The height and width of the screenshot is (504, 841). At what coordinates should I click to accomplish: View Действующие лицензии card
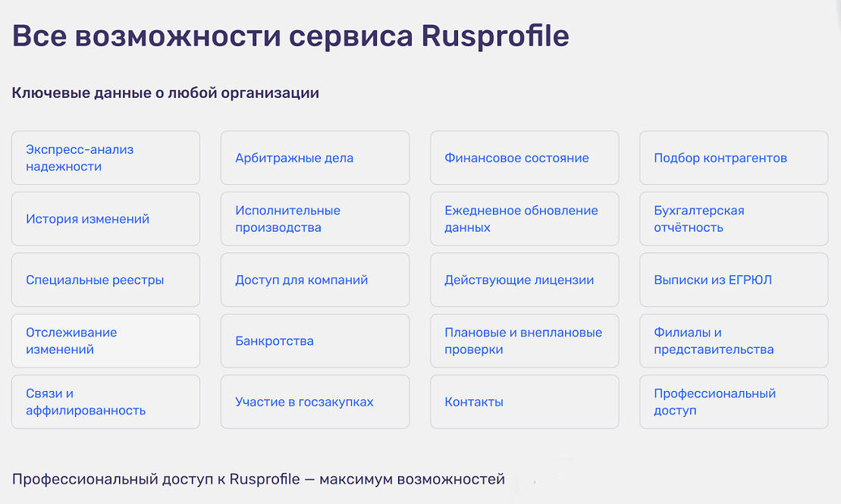pos(524,280)
